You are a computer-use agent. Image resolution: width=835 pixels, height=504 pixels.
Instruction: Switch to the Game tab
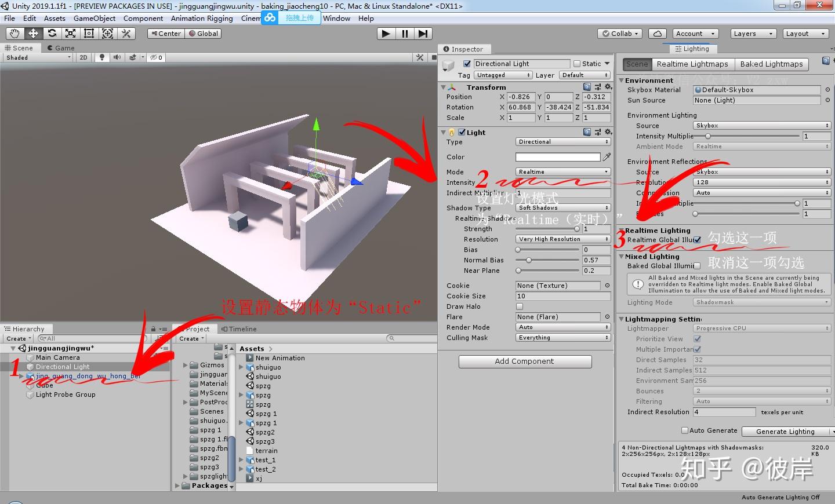pos(60,48)
